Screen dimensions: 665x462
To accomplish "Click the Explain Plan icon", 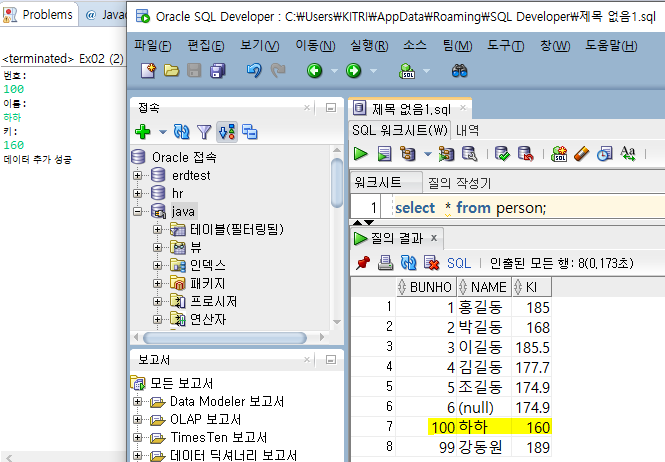I will (408, 154).
